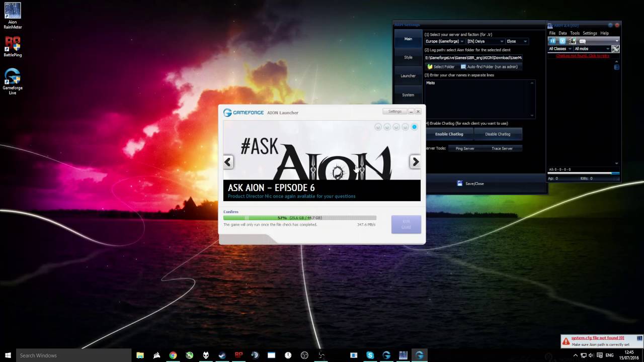Open Google Chrome from taskbar
Image resolution: width=644 pixels, height=362 pixels.
tap(173, 355)
